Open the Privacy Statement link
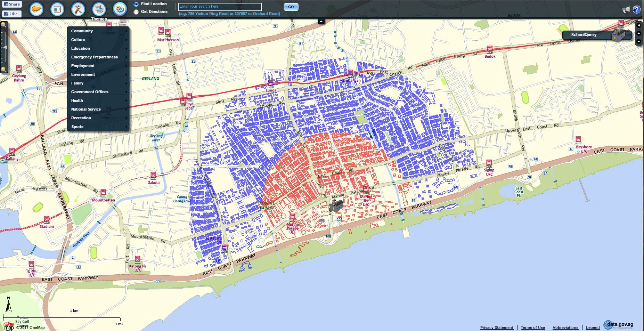644x331 pixels. coord(497,328)
